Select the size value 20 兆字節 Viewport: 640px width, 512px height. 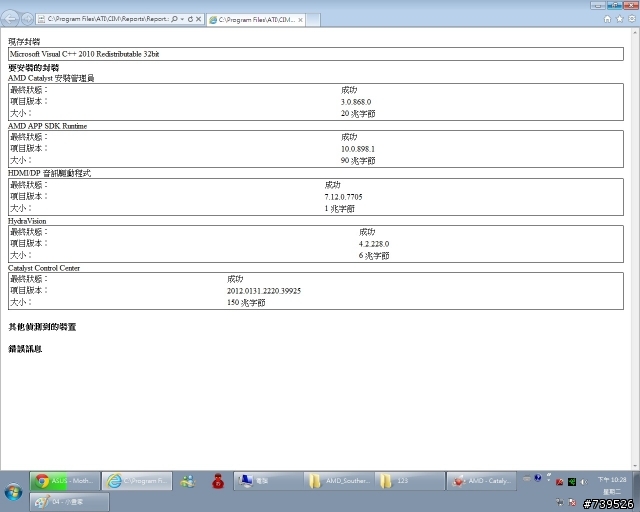(358, 114)
